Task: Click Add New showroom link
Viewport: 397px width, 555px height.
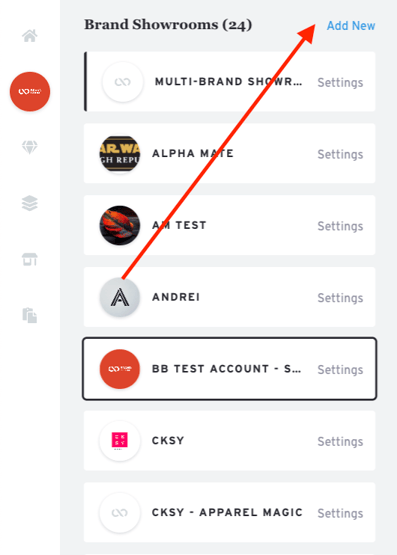Action: [351, 25]
